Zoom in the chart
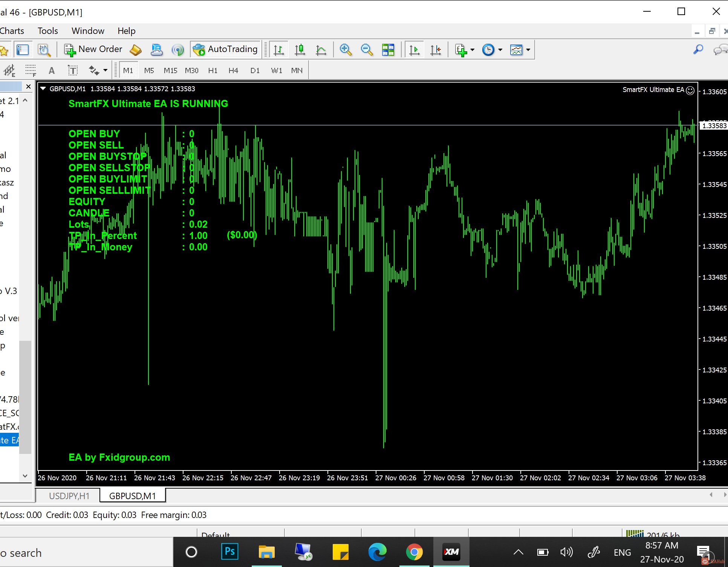The height and width of the screenshot is (567, 728). [346, 49]
